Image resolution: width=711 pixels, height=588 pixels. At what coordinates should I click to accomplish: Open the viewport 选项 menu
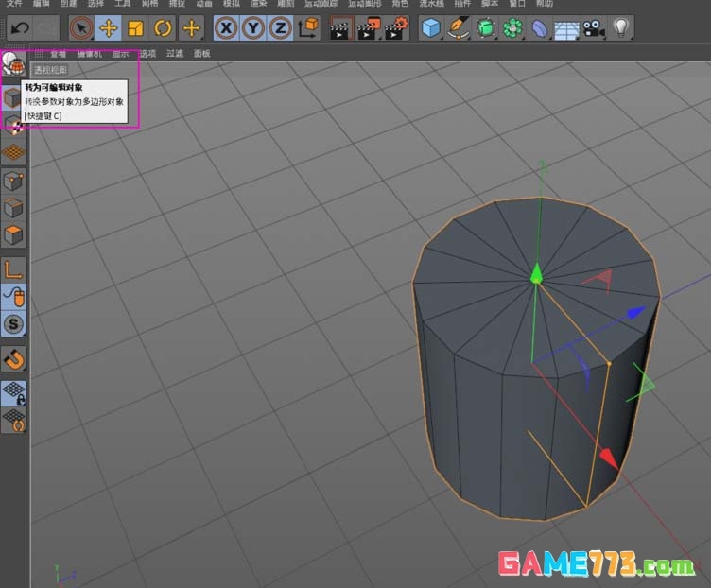pyautogui.click(x=147, y=54)
